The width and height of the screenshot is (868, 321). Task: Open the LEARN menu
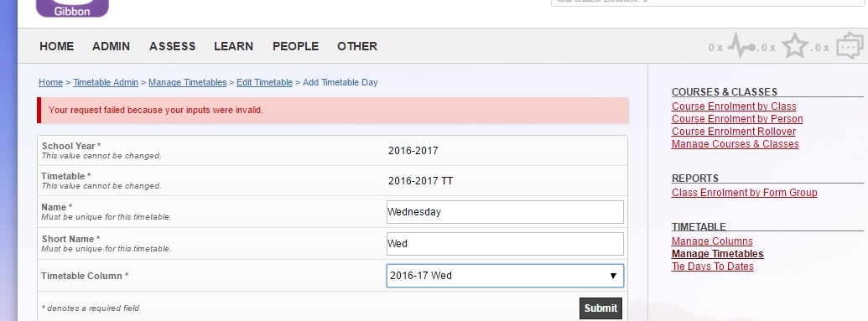[x=234, y=46]
